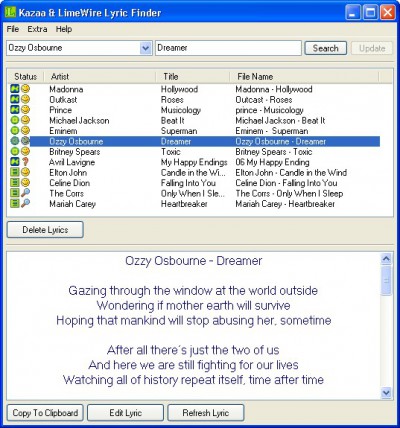Click the Search button
The height and width of the screenshot is (428, 400).
[326, 48]
